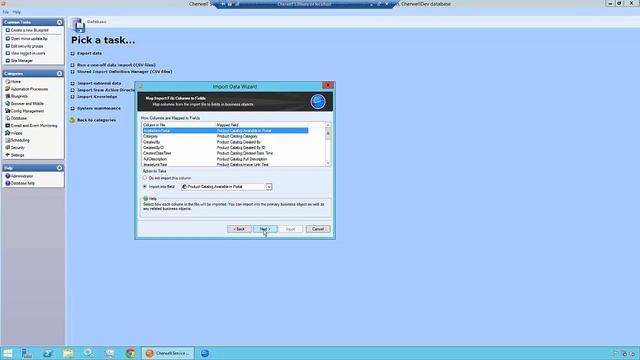This screenshot has height=360, width=640.
Task: Click Cherwell Service taskbar button
Action: pyautogui.click(x=168, y=353)
